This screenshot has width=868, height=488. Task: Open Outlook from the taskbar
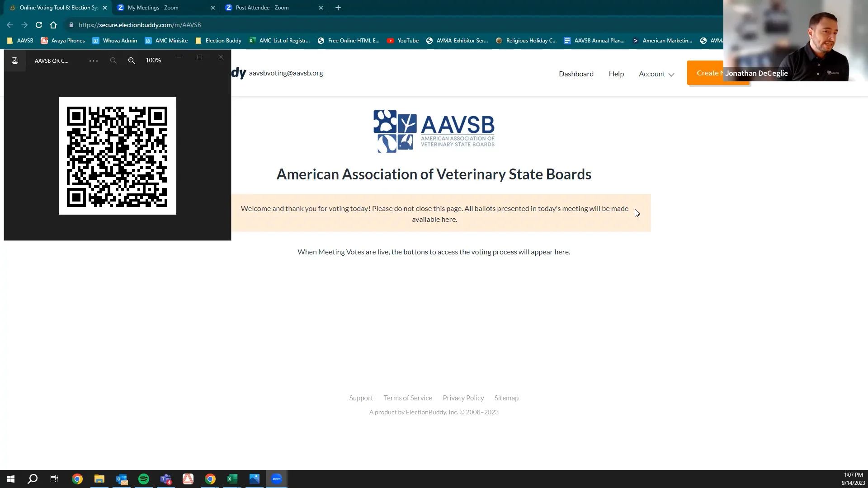click(x=121, y=479)
